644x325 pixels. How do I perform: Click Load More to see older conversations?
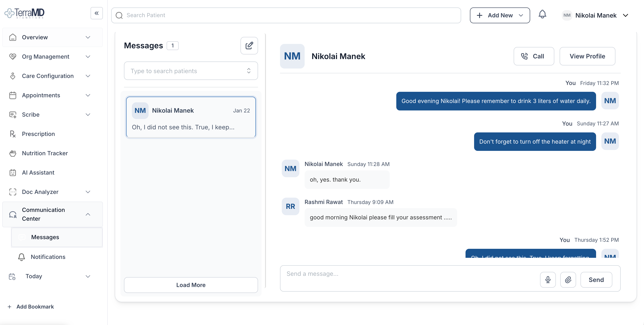tap(191, 285)
